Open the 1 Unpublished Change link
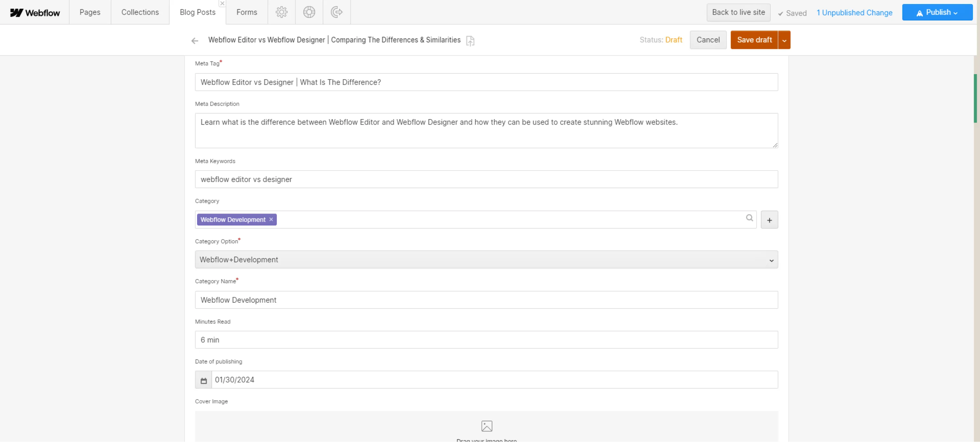Screen dimensions: 980x442 (854, 13)
